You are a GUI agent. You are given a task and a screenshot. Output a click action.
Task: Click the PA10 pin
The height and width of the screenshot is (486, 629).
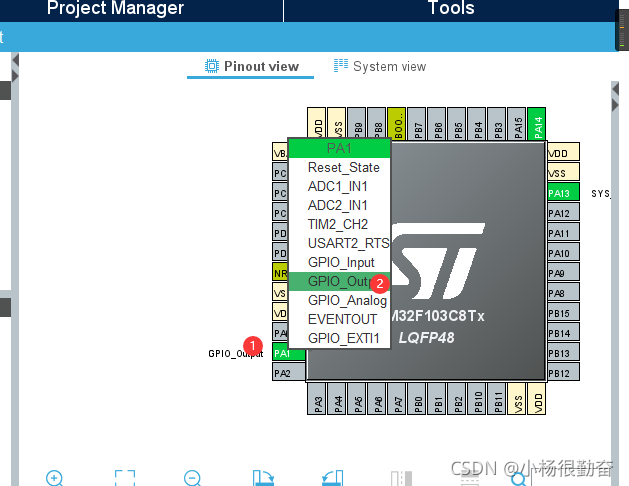563,253
